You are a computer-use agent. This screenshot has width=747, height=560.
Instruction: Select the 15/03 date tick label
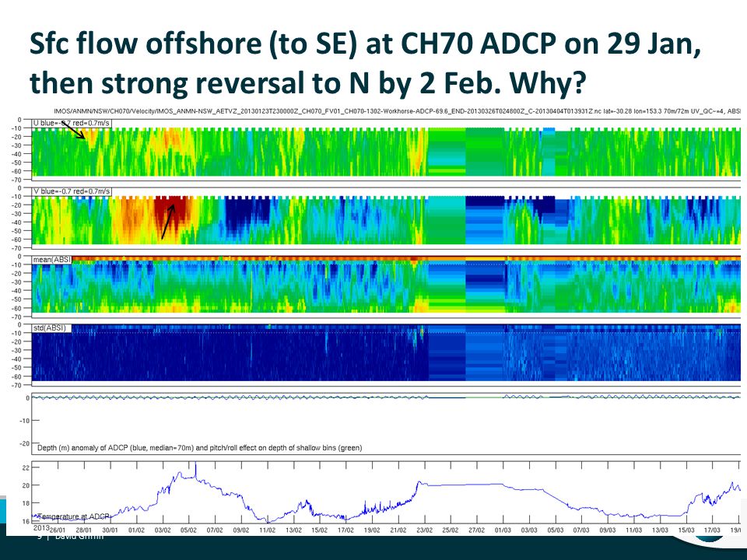point(686,530)
